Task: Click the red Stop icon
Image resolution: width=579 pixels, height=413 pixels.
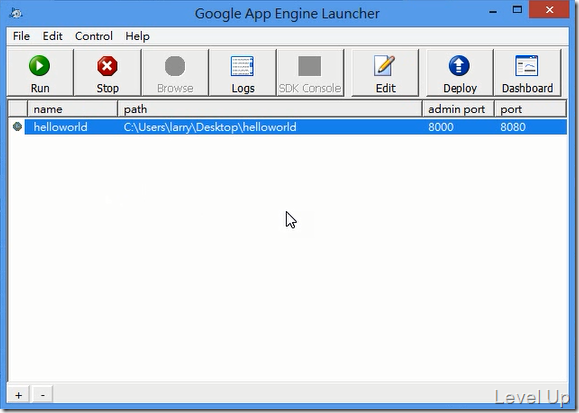Action: point(107,66)
